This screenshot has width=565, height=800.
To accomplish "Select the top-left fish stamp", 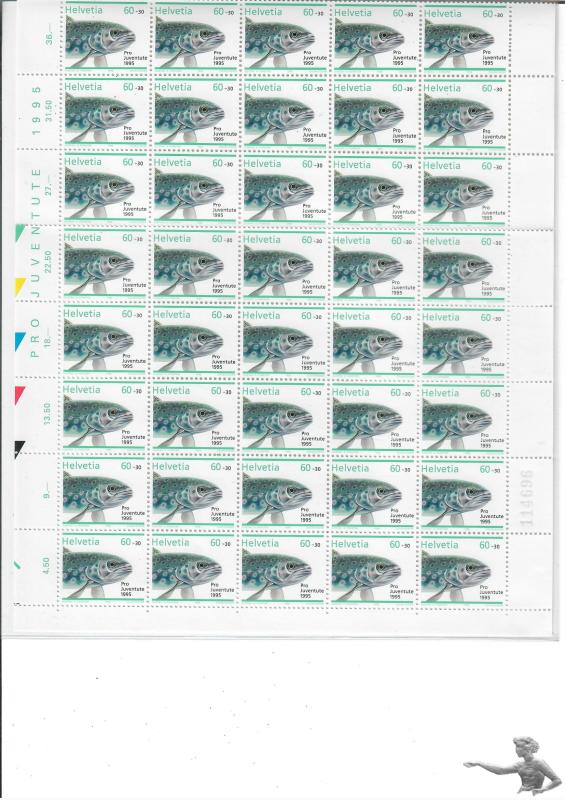I will pos(106,36).
